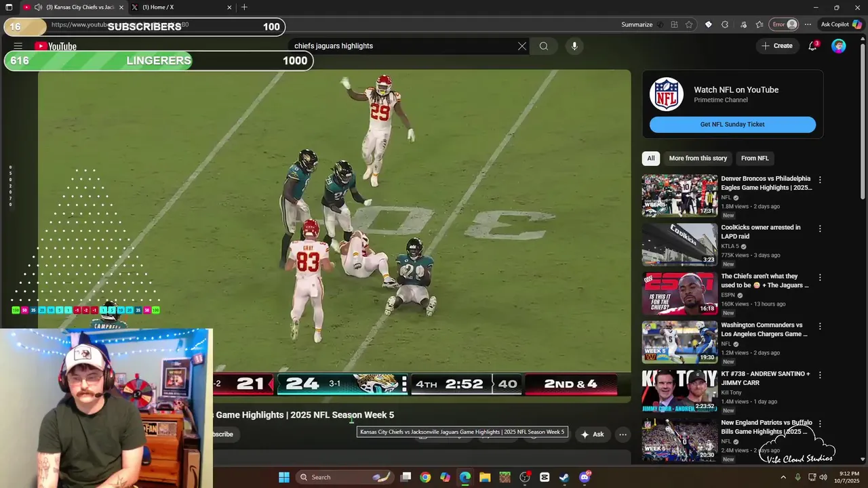Open a new browser tab

(244, 7)
